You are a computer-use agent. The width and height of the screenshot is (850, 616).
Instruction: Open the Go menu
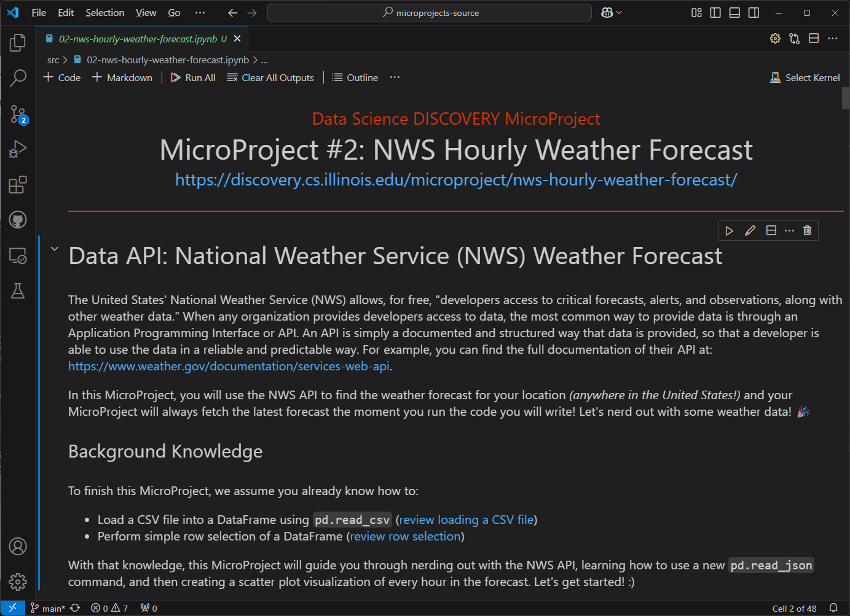coord(174,13)
